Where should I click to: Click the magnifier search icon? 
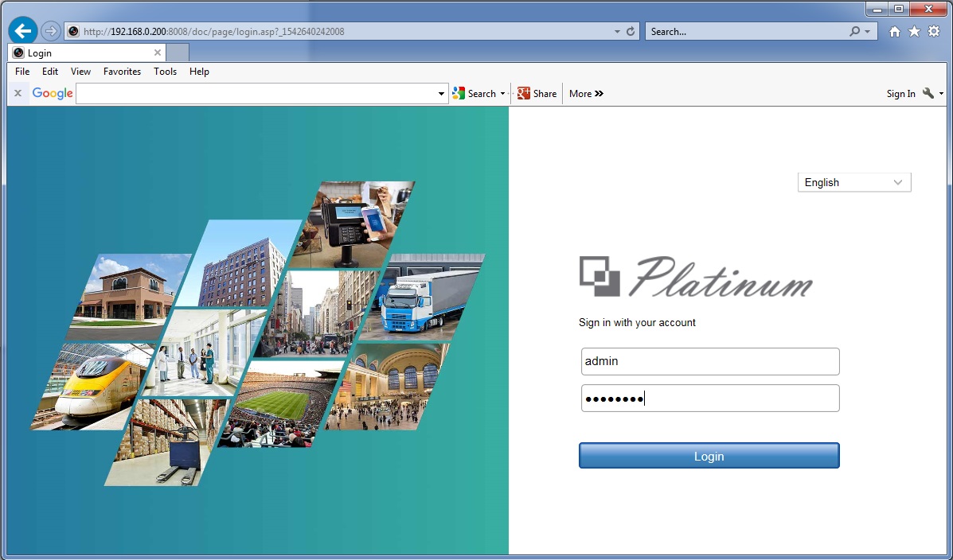(x=855, y=32)
